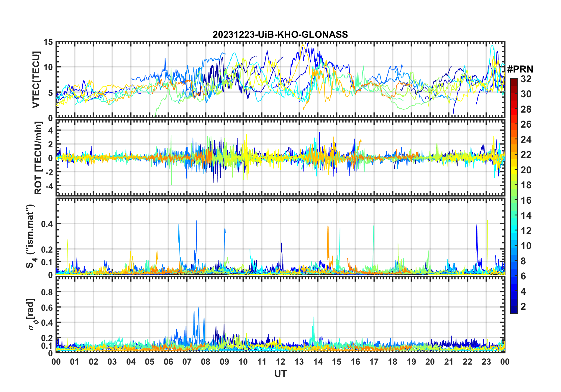Select the #PRN colorbar title
The width and height of the screenshot is (561, 392).
pos(520,69)
